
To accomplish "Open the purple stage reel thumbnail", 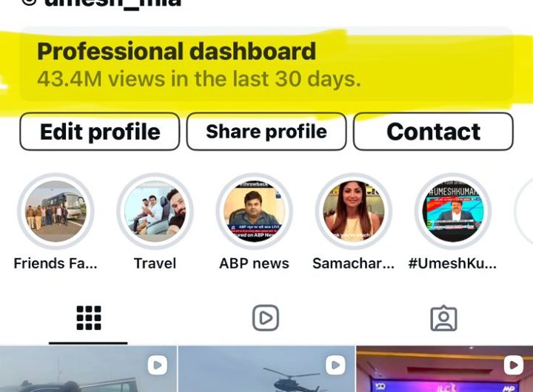I will pos(445,369).
